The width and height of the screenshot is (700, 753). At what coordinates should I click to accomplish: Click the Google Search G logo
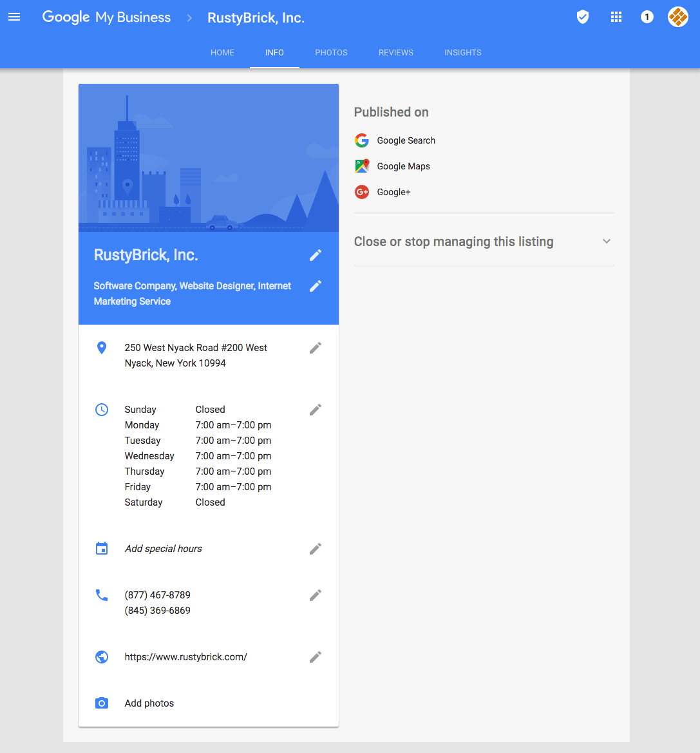(362, 140)
